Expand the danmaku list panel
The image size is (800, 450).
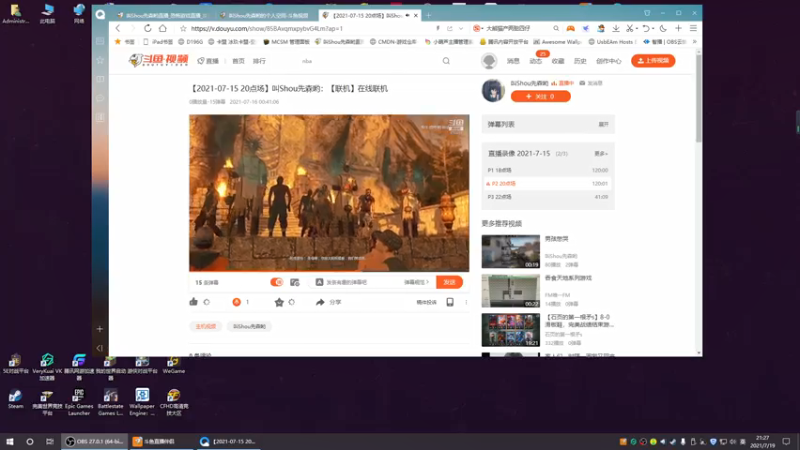(604, 124)
